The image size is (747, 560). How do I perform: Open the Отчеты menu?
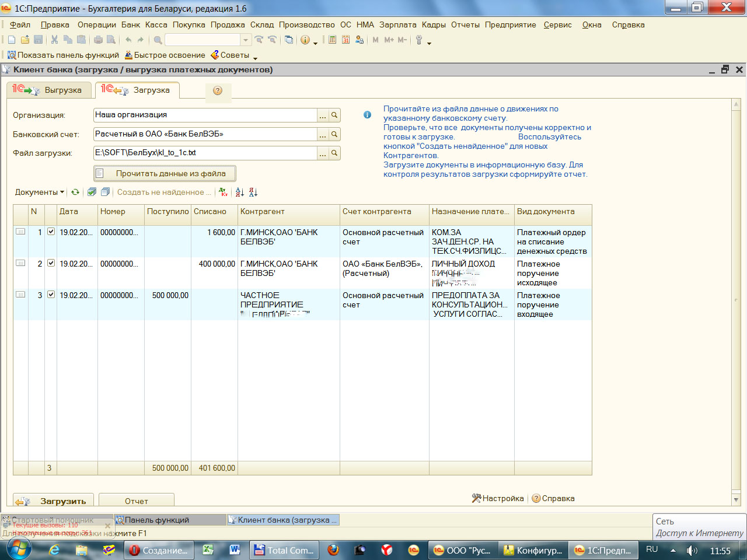[x=465, y=24]
